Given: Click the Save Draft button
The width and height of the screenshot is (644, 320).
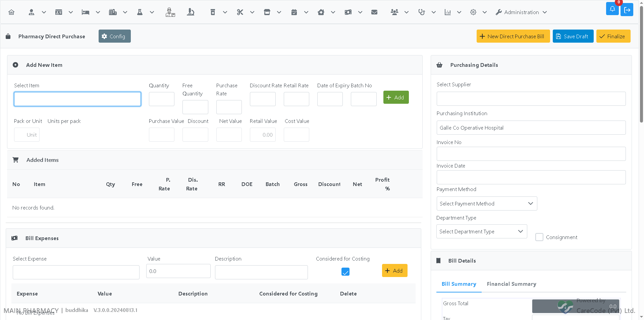Looking at the screenshot, I should 573,36.
